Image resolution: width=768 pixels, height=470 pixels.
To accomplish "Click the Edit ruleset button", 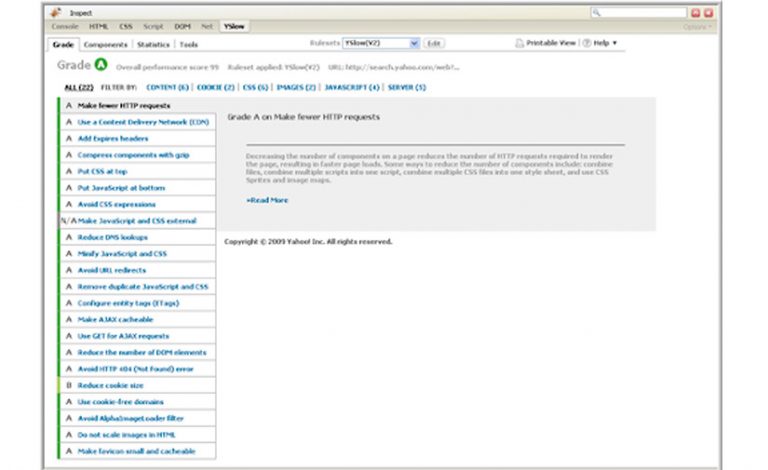I will [434, 44].
